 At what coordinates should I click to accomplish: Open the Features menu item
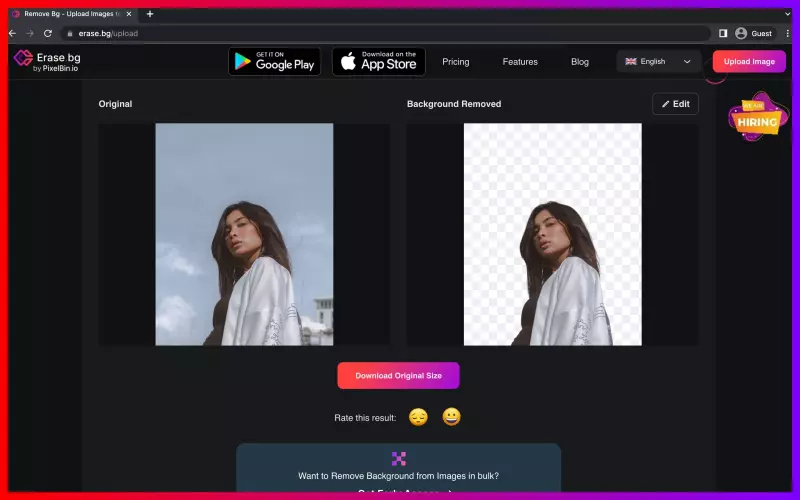pyautogui.click(x=520, y=62)
